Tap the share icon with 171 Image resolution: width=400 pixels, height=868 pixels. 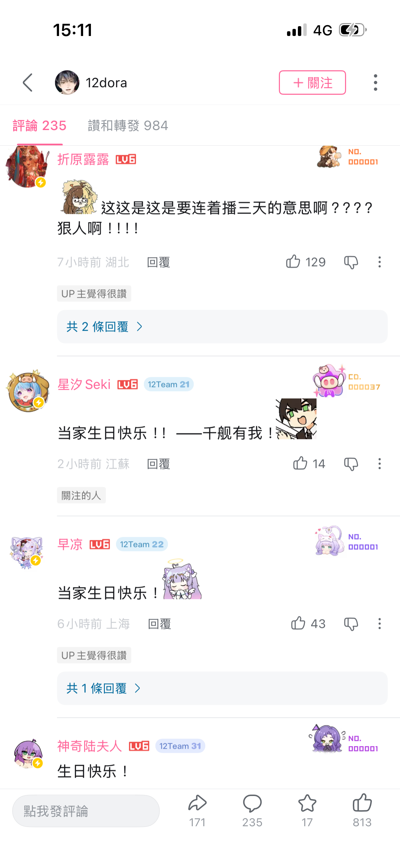pyautogui.click(x=197, y=810)
